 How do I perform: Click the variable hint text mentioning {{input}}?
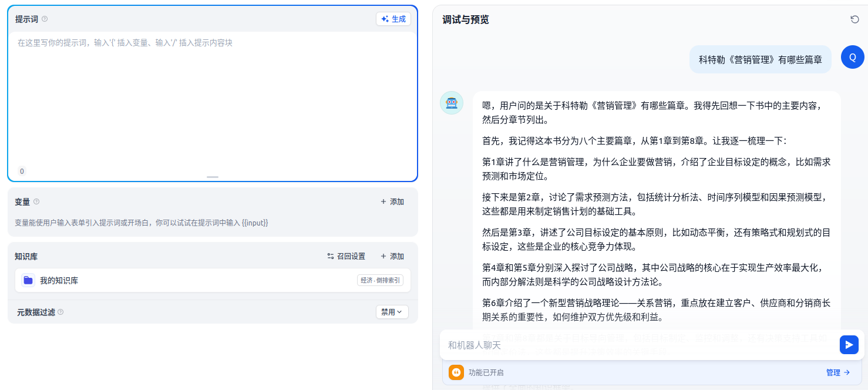coord(142,223)
